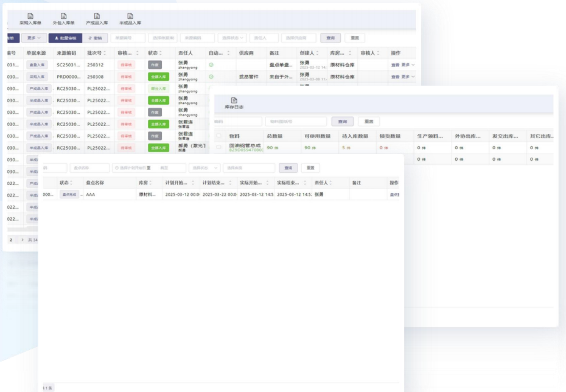Open the 选择状态 dropdown in inbound filters

[232, 38]
